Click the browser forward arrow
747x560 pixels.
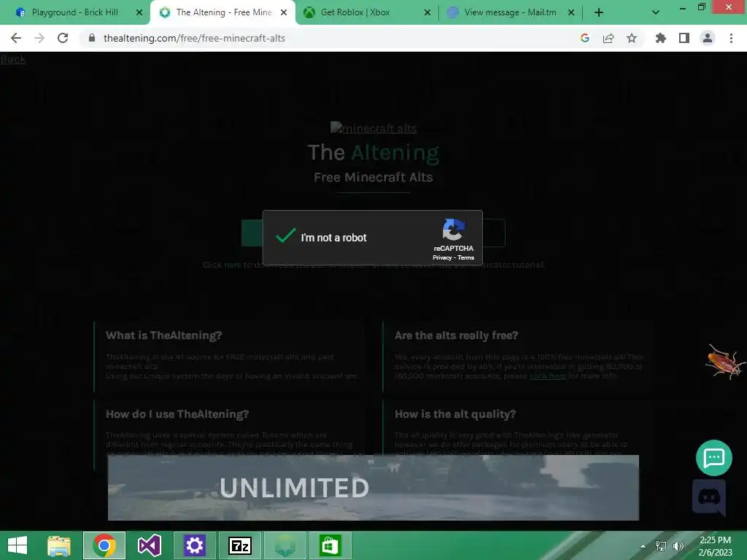[x=39, y=38]
